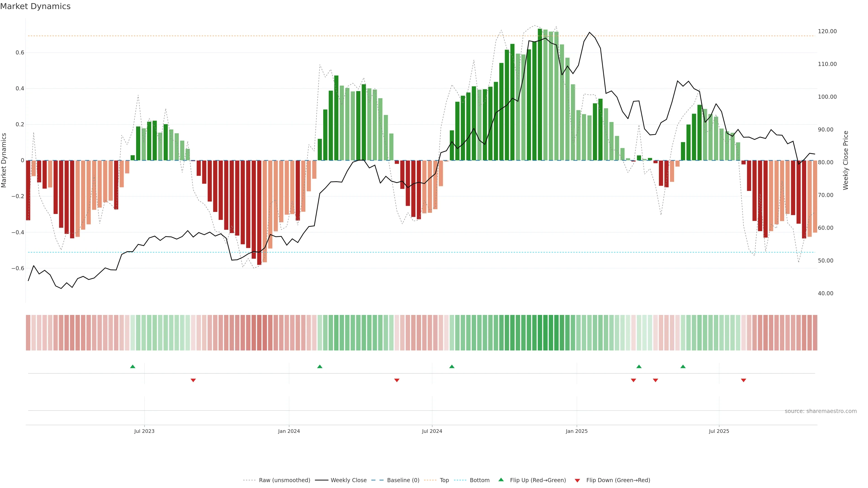Toggle the Weekly Close legend entry
Screen dimensions: 868x488
pyautogui.click(x=348, y=480)
